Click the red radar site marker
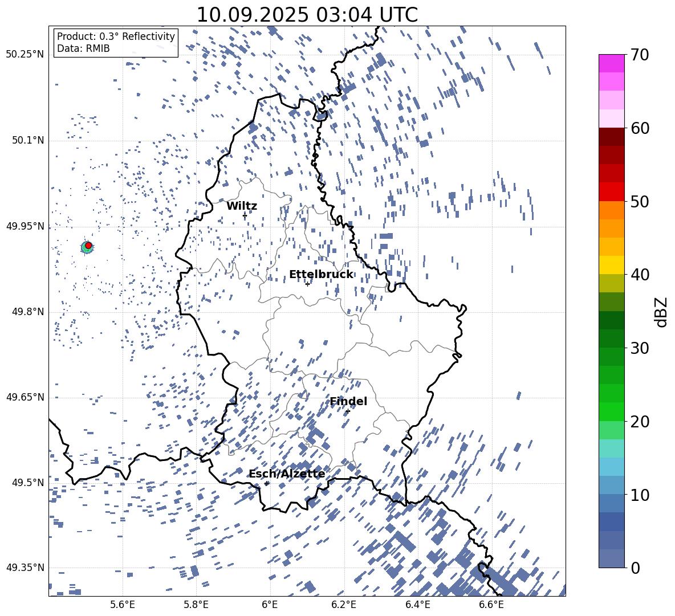 [x=88, y=246]
